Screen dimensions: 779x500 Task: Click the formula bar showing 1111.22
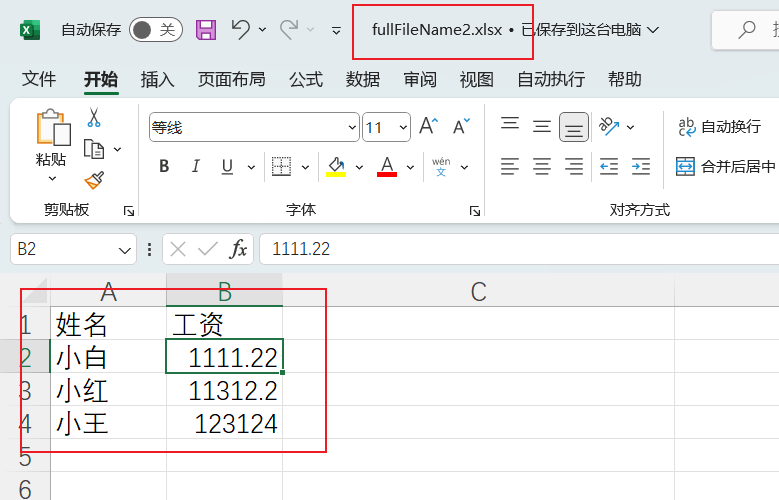pyautogui.click(x=519, y=249)
